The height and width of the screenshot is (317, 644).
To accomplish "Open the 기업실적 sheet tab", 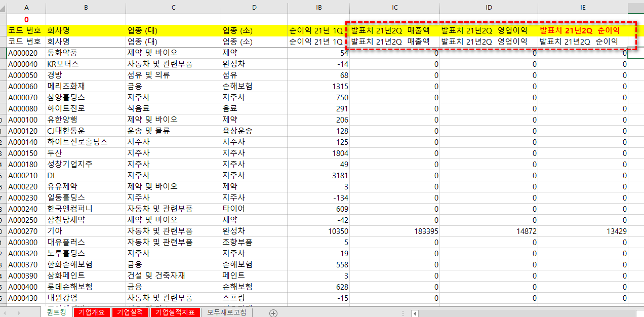I will 130,312.
